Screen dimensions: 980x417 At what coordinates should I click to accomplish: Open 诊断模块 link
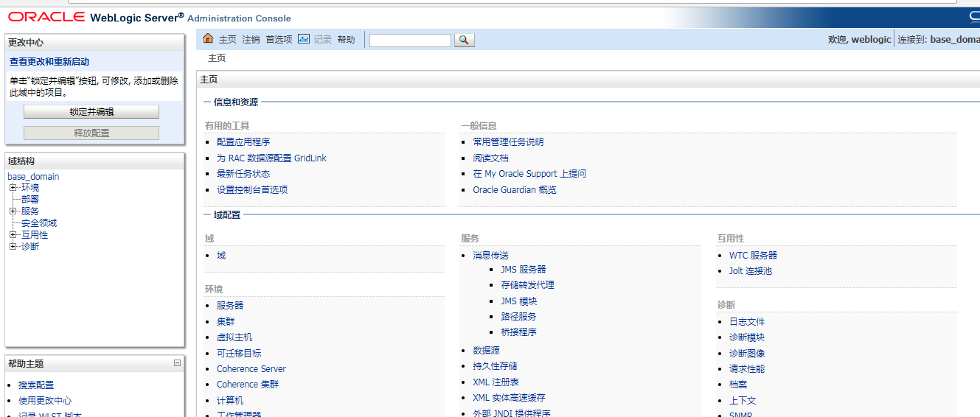747,337
